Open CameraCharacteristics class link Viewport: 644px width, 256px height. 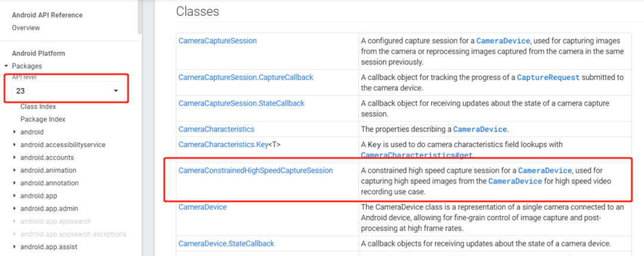click(216, 129)
